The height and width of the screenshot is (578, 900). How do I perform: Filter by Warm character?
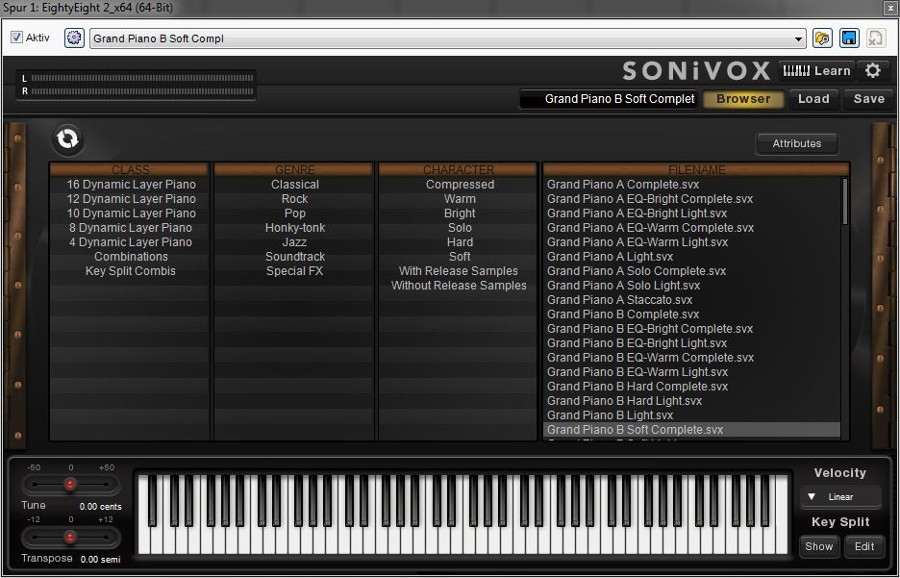pyautogui.click(x=459, y=199)
